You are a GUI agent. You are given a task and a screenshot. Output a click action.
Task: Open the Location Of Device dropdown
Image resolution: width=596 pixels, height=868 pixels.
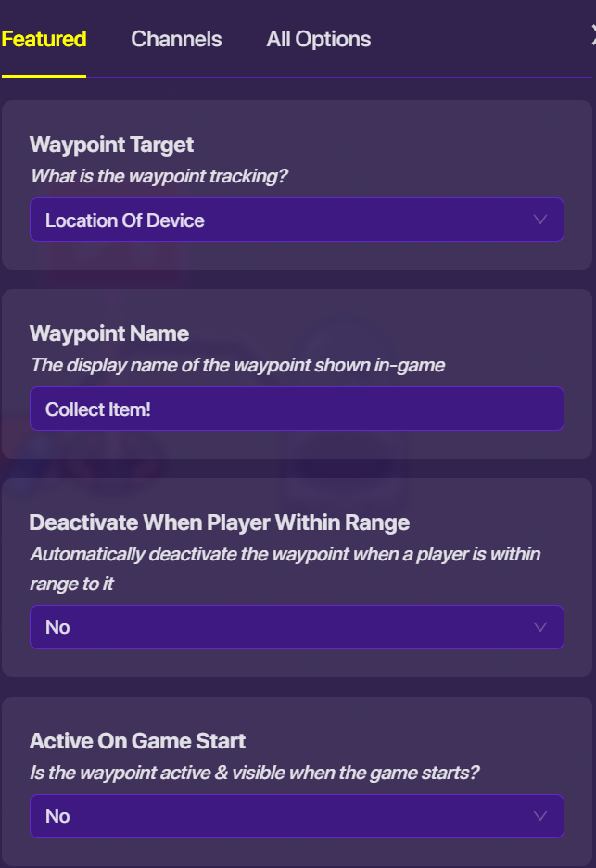[x=297, y=220]
